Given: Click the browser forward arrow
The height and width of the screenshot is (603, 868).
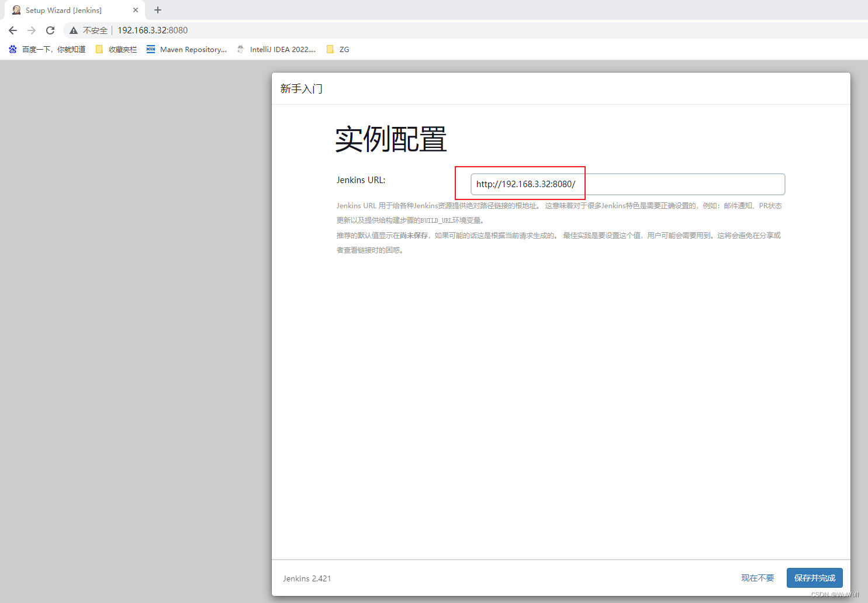Looking at the screenshot, I should 32,30.
